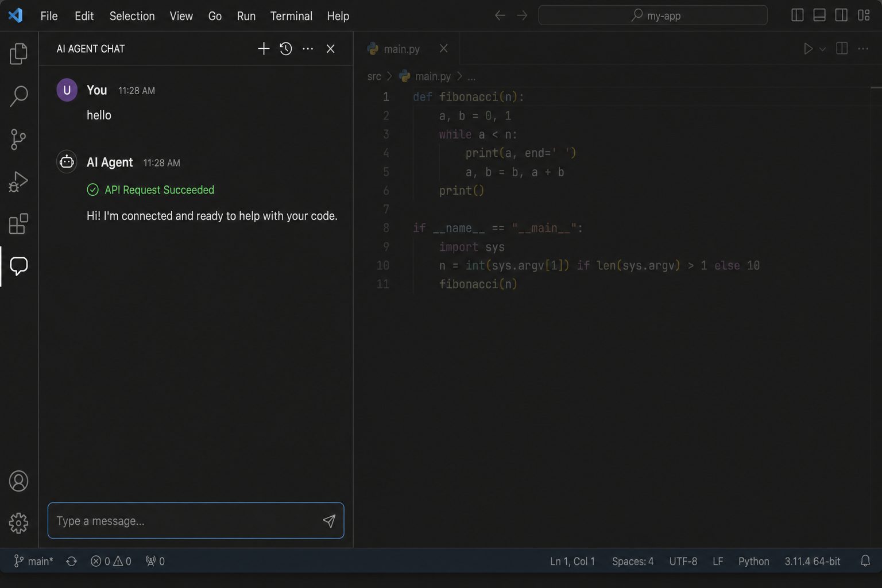Send the message with paper plane icon
The image size is (882, 588).
(x=329, y=521)
